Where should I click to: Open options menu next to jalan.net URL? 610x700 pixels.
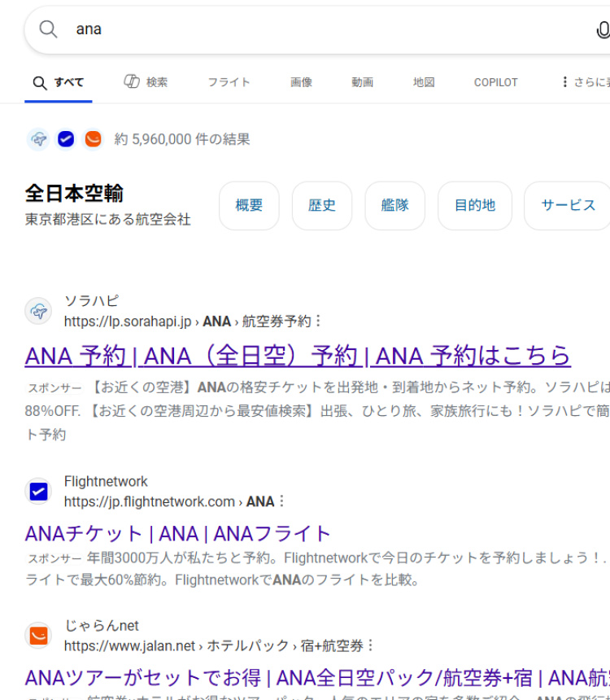pyautogui.click(x=371, y=645)
